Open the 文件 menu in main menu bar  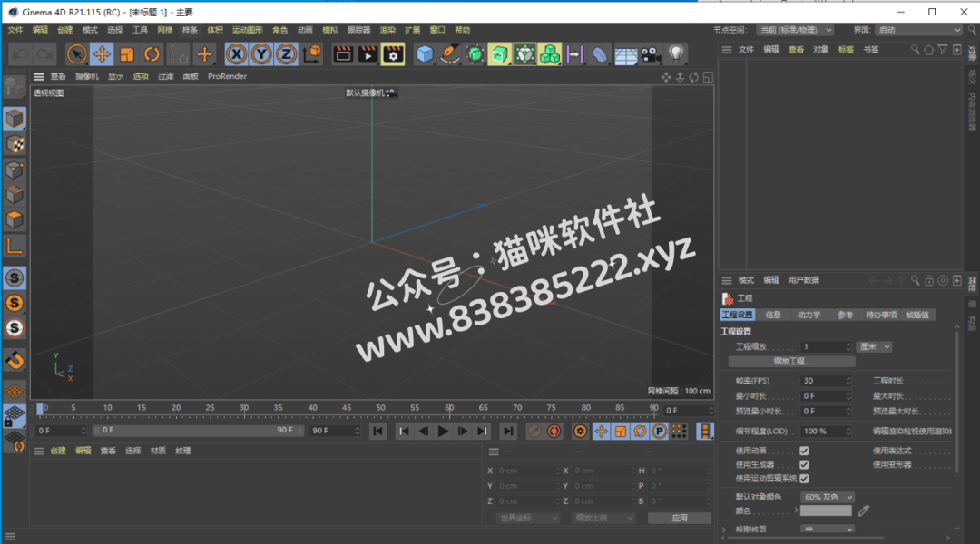tap(15, 30)
